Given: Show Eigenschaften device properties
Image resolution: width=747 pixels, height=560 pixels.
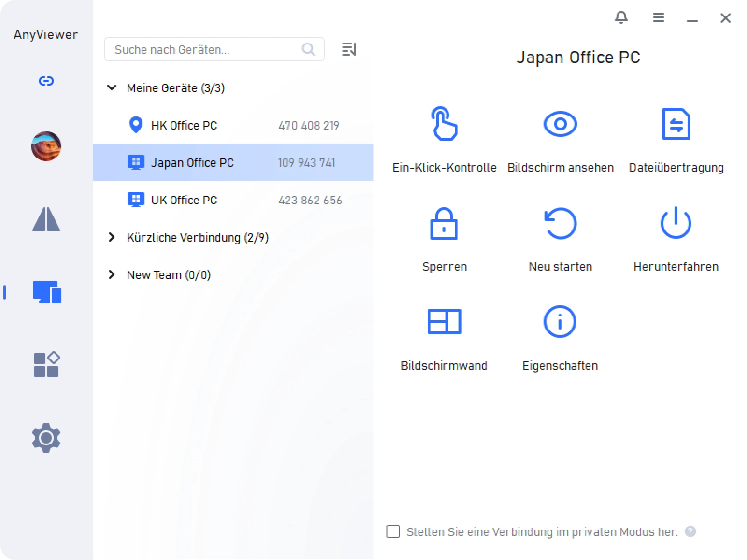Looking at the screenshot, I should tap(560, 322).
